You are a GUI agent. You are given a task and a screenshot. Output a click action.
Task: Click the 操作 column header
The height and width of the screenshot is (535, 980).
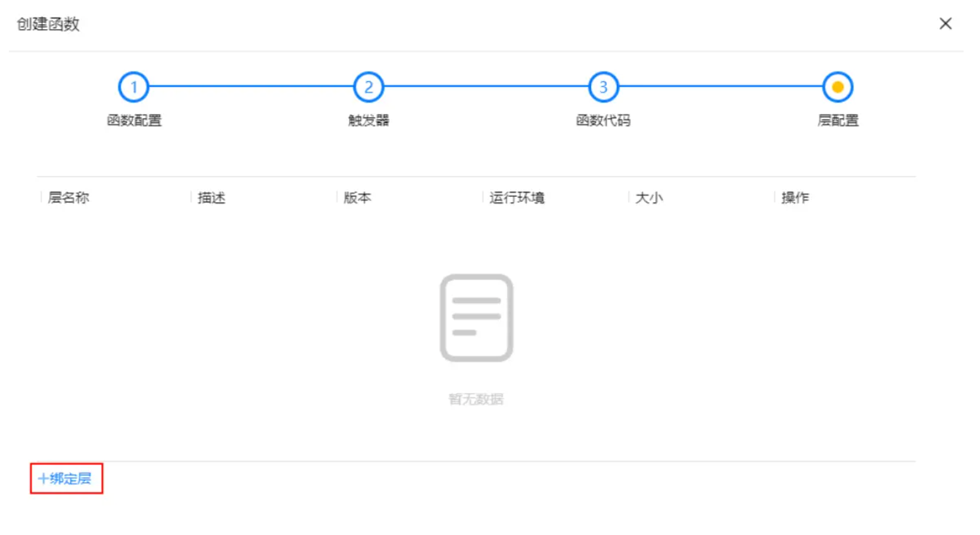[794, 197]
